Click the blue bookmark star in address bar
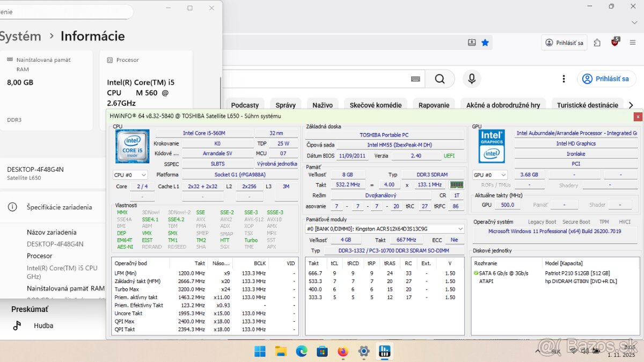644x362 pixels. click(485, 42)
